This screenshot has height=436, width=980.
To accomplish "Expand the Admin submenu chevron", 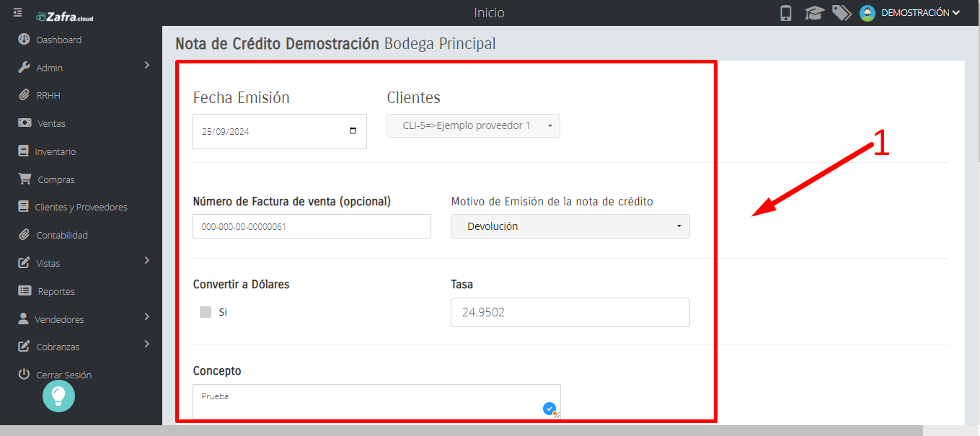I will (x=146, y=65).
